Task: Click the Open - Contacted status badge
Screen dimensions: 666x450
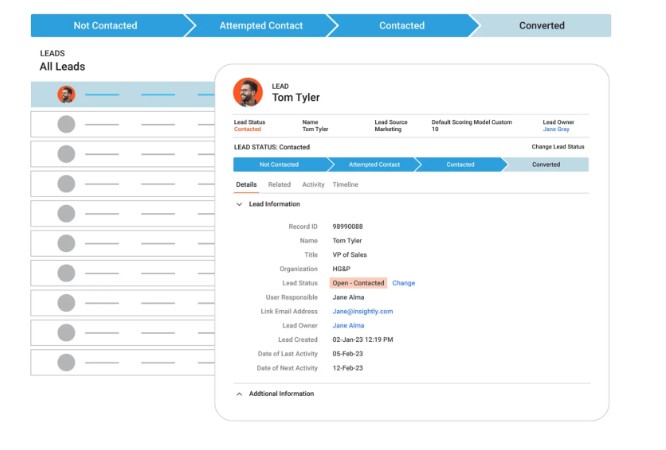Action: click(x=357, y=283)
